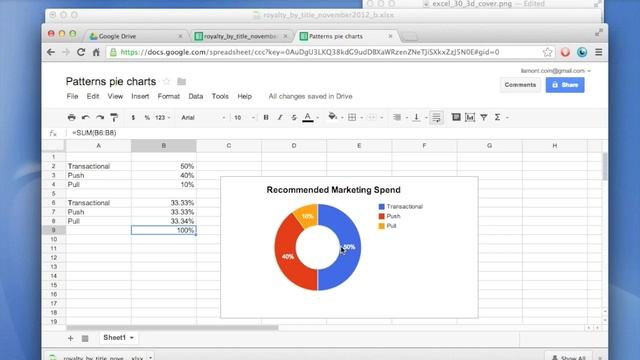This screenshot has height=360, width=640.
Task: Select column C header
Action: pos(229,146)
